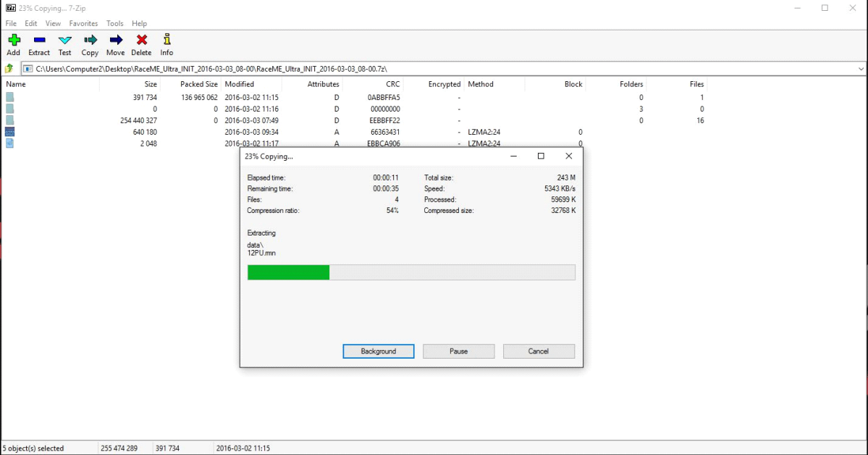Expand the address path dropdown
This screenshot has width=868, height=455.
pyautogui.click(x=861, y=69)
